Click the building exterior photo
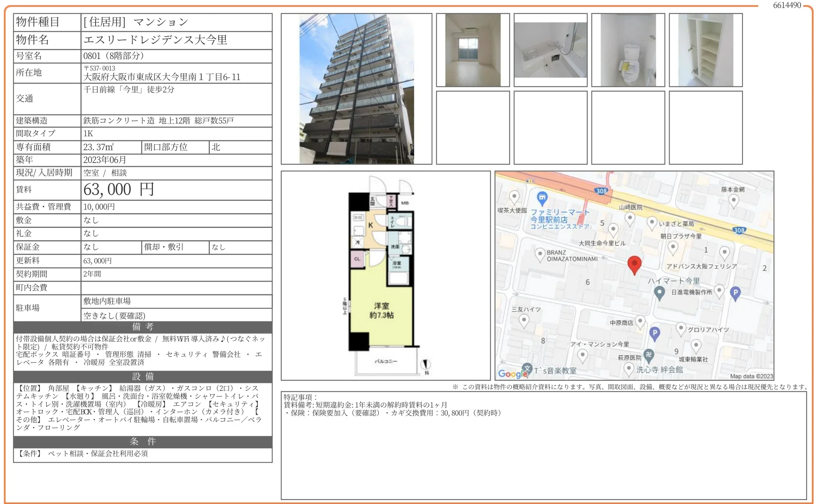The image size is (819, 504). coord(356,89)
